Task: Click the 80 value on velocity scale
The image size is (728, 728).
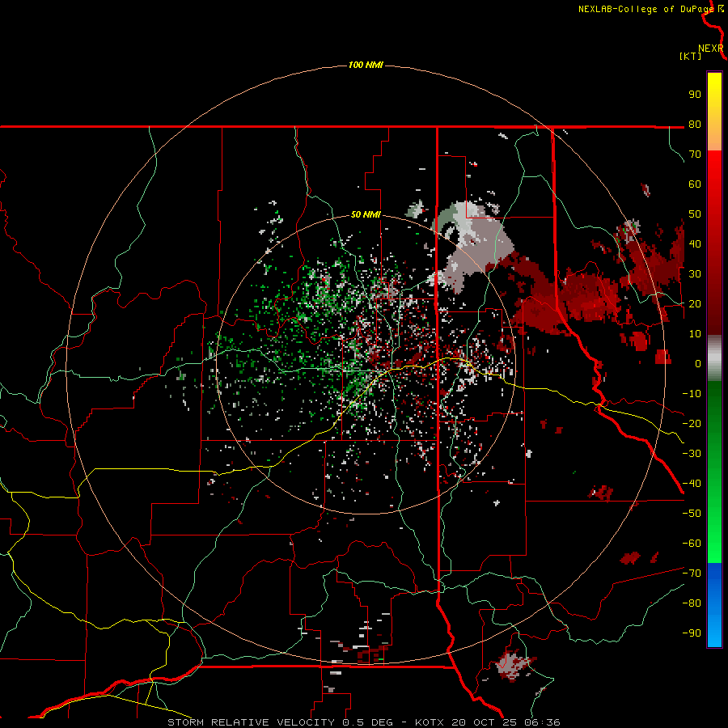Action: coord(695,125)
